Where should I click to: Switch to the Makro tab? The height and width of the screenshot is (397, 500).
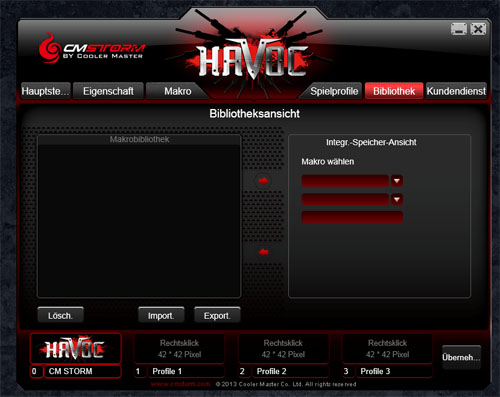click(178, 91)
